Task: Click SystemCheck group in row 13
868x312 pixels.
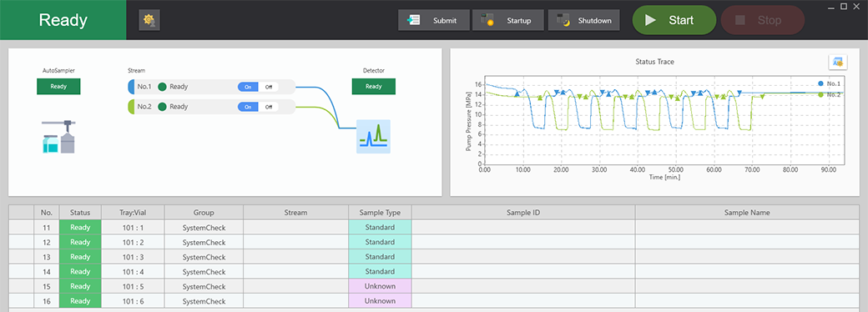Action: (204, 257)
